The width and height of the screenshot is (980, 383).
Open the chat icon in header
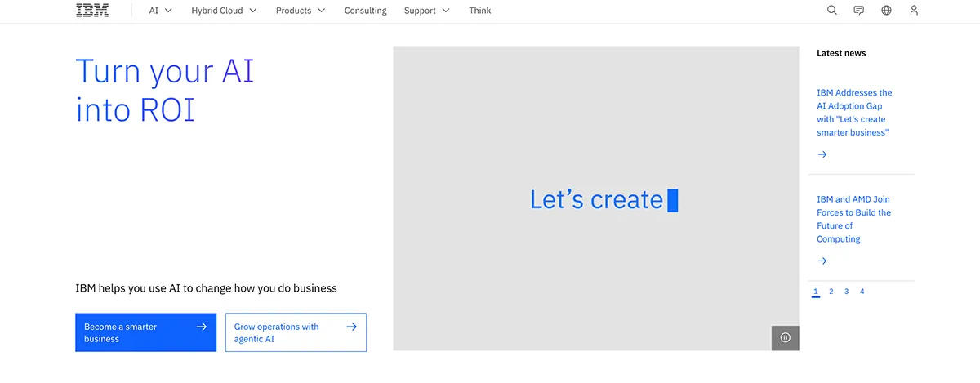859,11
